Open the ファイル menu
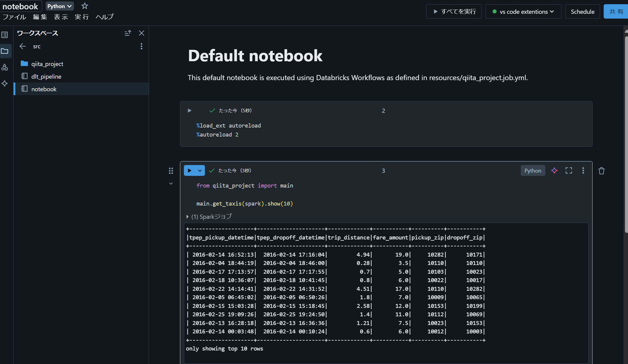The height and width of the screenshot is (364, 628). 14,17
